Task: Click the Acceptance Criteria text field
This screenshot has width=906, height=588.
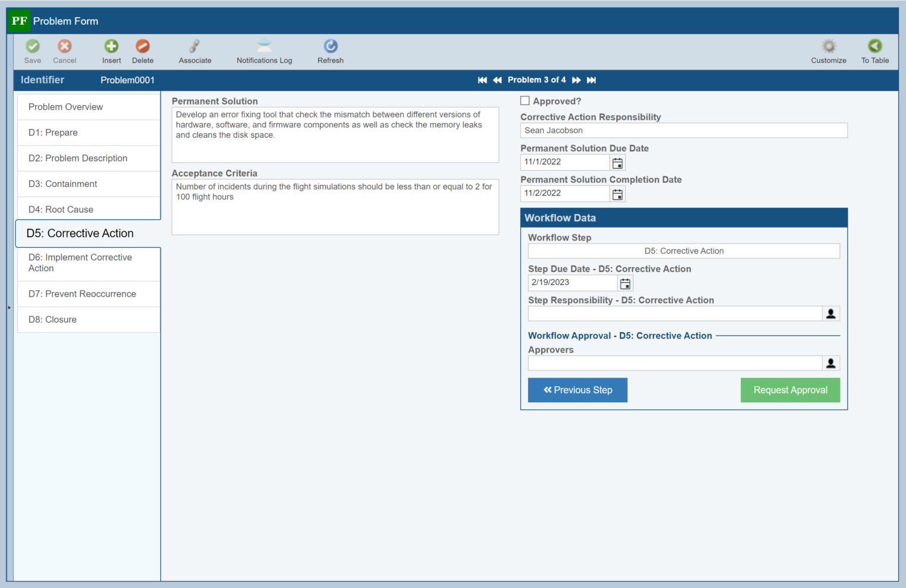Action: click(x=335, y=206)
